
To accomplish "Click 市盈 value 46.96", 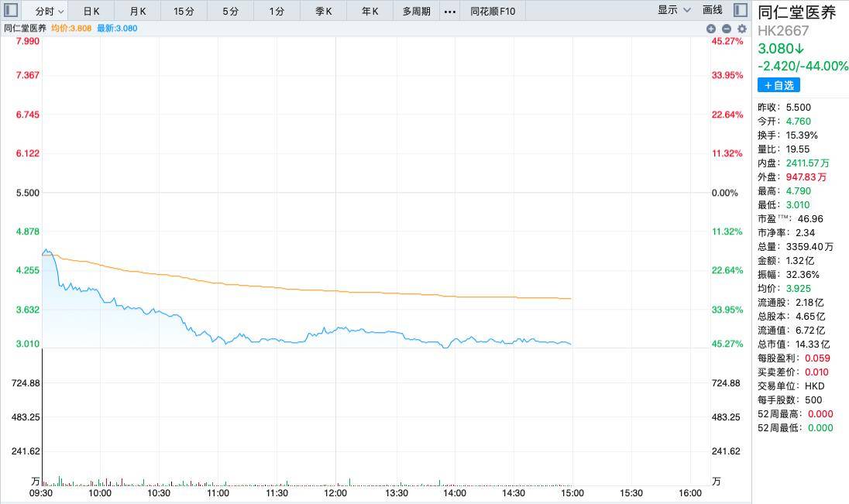I will pos(810,218).
